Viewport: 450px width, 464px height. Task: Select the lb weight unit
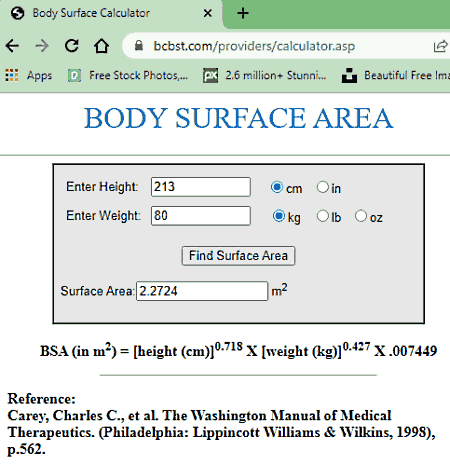323,216
